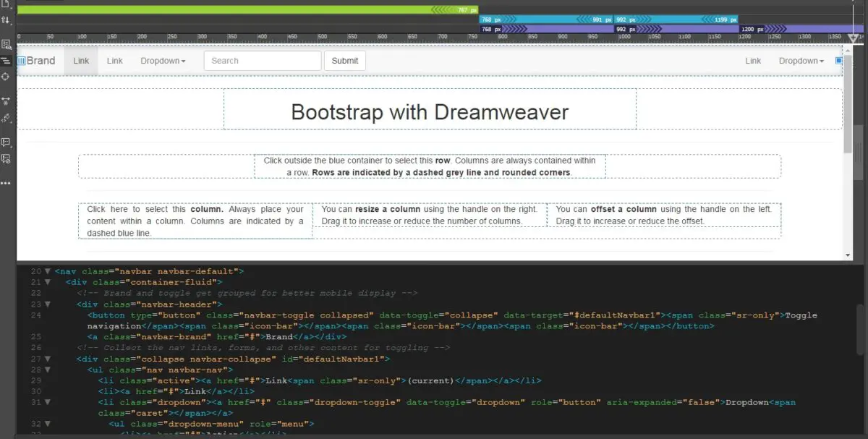Click the Apply Comment icon
Screen dimensions: 868x439
tap(6, 142)
